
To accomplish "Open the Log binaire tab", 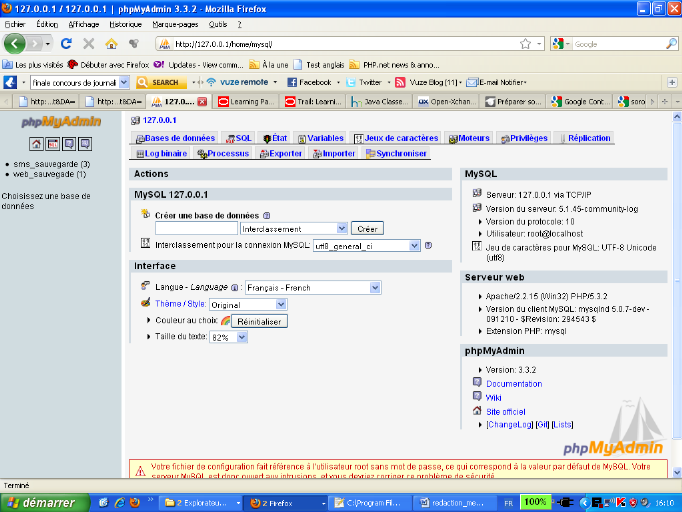I will click(x=161, y=153).
